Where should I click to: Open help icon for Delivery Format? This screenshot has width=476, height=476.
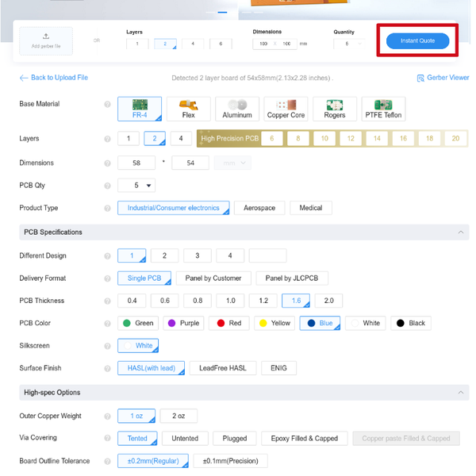click(107, 278)
